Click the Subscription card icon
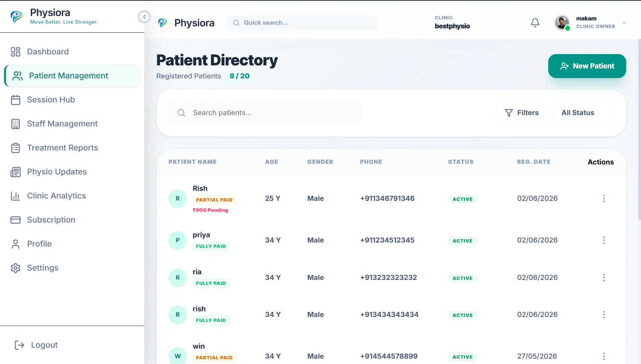Image resolution: width=641 pixels, height=364 pixels. tap(15, 220)
